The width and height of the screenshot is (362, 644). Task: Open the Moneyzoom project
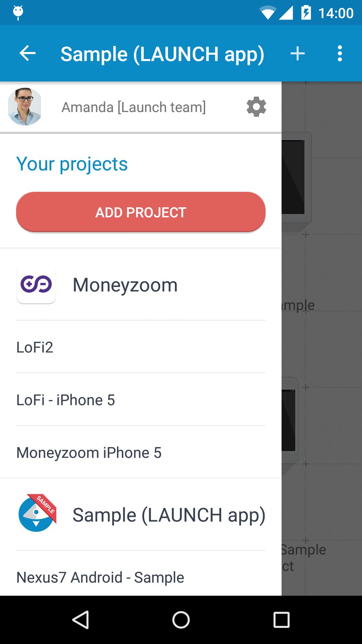click(x=125, y=285)
